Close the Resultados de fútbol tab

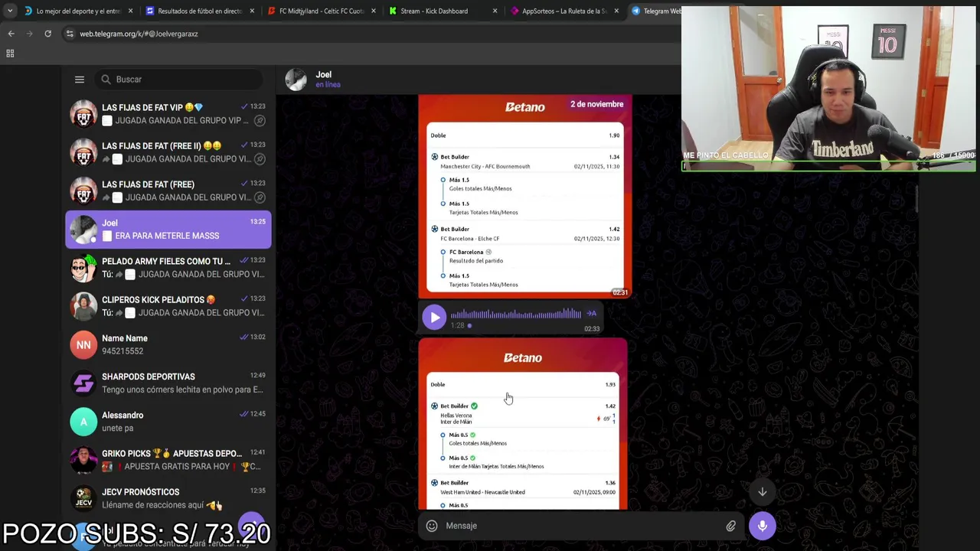(252, 11)
